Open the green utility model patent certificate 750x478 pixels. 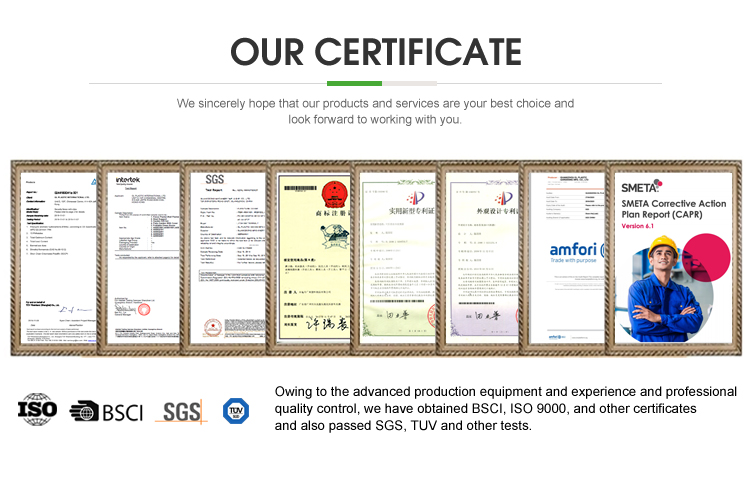(x=399, y=258)
